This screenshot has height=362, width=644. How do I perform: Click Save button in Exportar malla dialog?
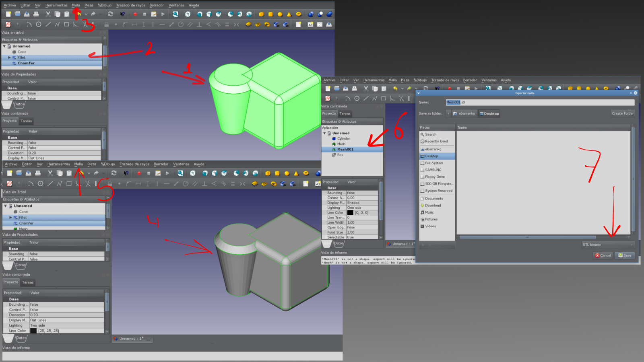pos(625,255)
